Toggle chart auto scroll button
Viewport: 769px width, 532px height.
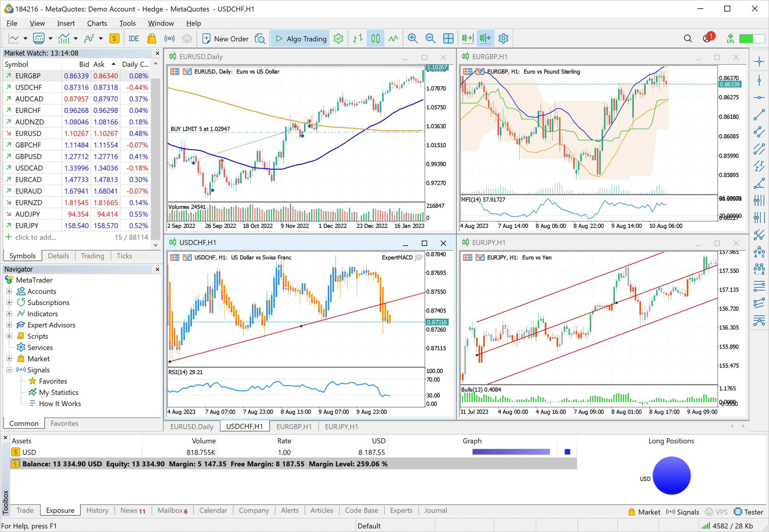467,39
